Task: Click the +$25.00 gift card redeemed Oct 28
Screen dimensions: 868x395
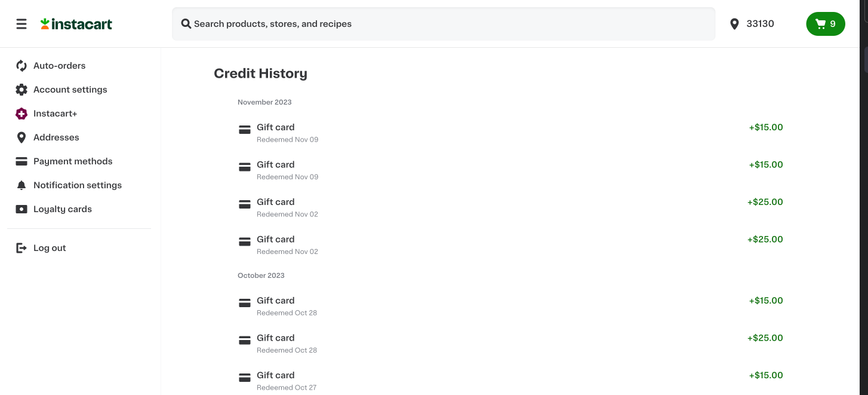Action: point(765,338)
